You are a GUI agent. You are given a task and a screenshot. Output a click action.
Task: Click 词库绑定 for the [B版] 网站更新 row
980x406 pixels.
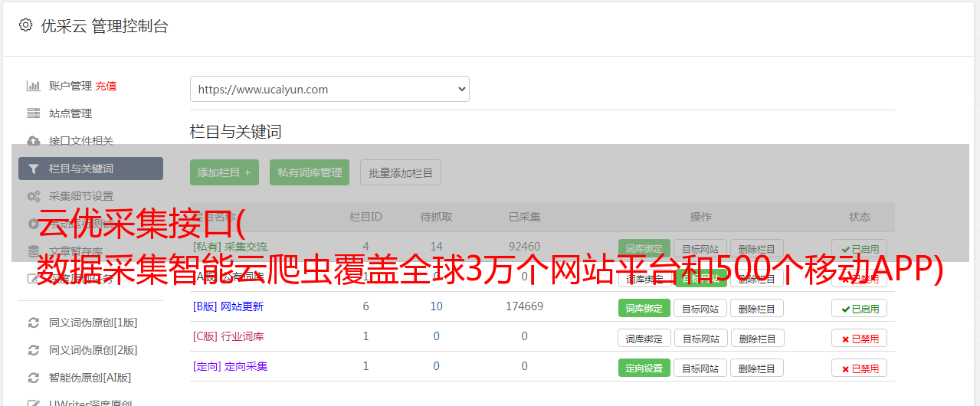click(x=644, y=308)
